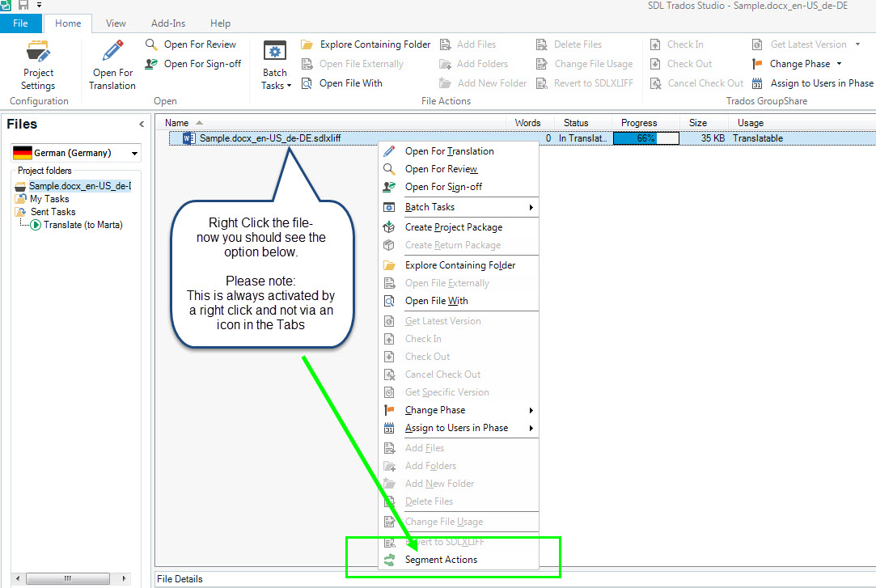Click the Open For Review magnifier icon
Viewport: 876px width, 588px height.
[151, 44]
